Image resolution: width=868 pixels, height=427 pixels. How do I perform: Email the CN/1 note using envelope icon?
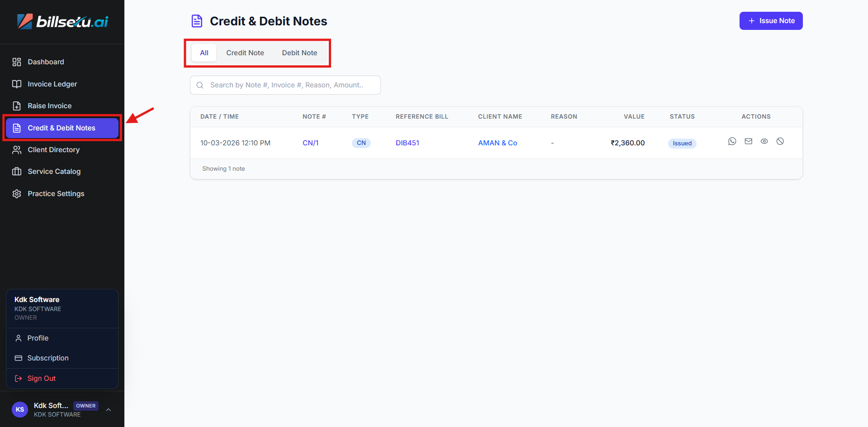[x=748, y=141]
